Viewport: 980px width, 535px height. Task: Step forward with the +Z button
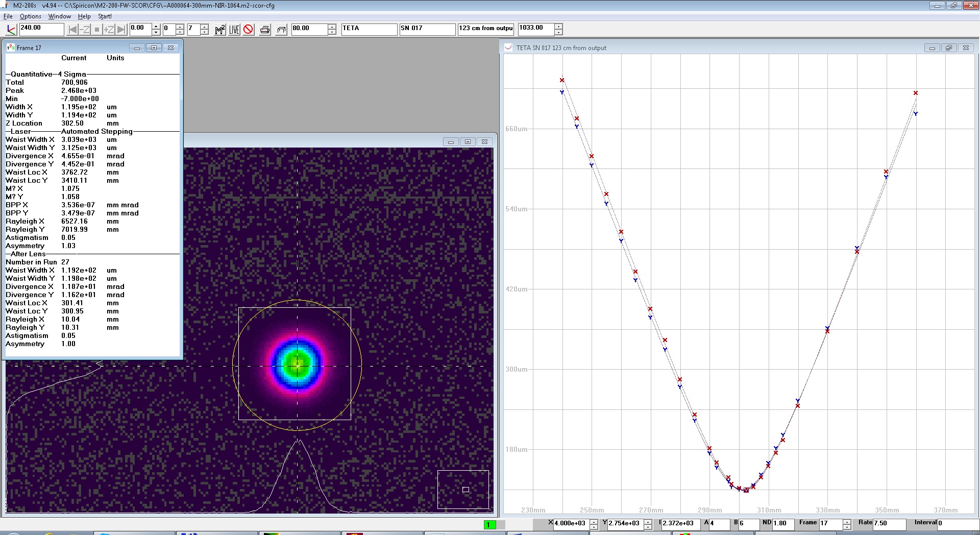109,30
